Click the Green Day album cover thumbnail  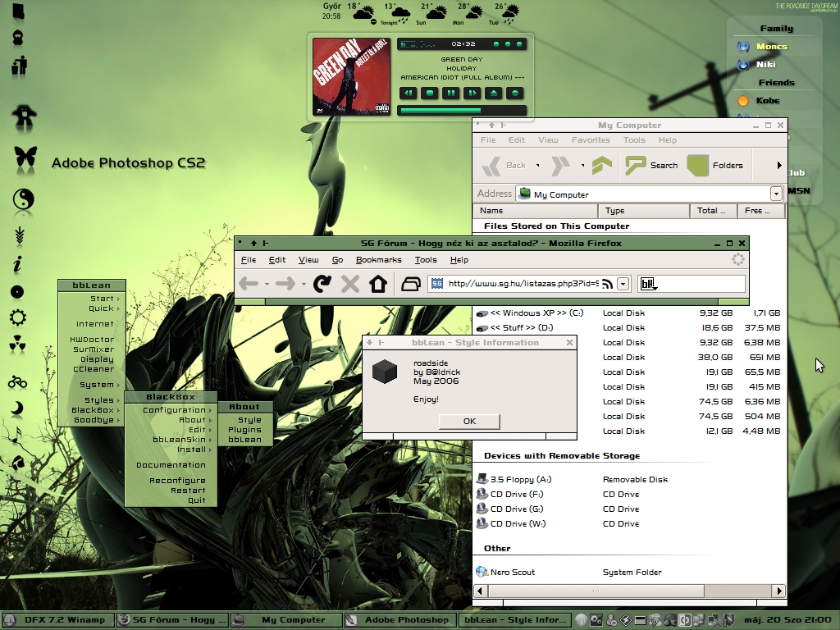pyautogui.click(x=351, y=76)
